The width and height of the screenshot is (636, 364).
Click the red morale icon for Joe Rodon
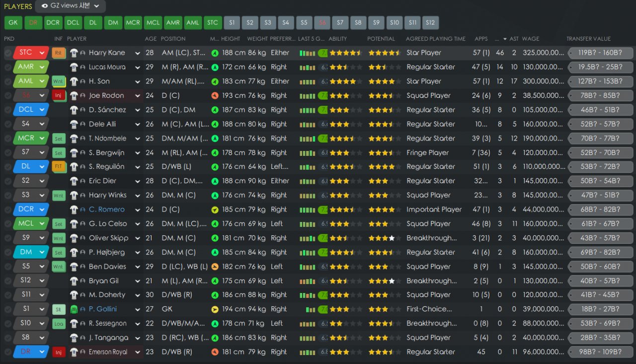[215, 95]
